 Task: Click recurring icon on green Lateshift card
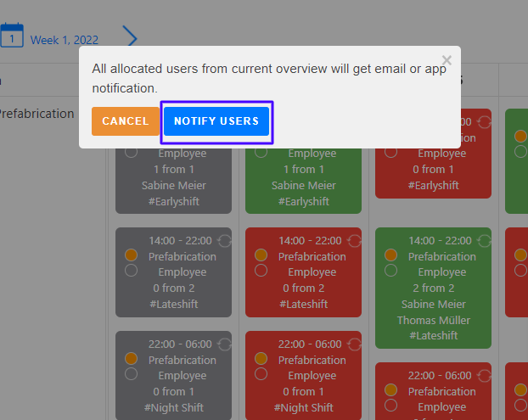pyautogui.click(x=484, y=241)
